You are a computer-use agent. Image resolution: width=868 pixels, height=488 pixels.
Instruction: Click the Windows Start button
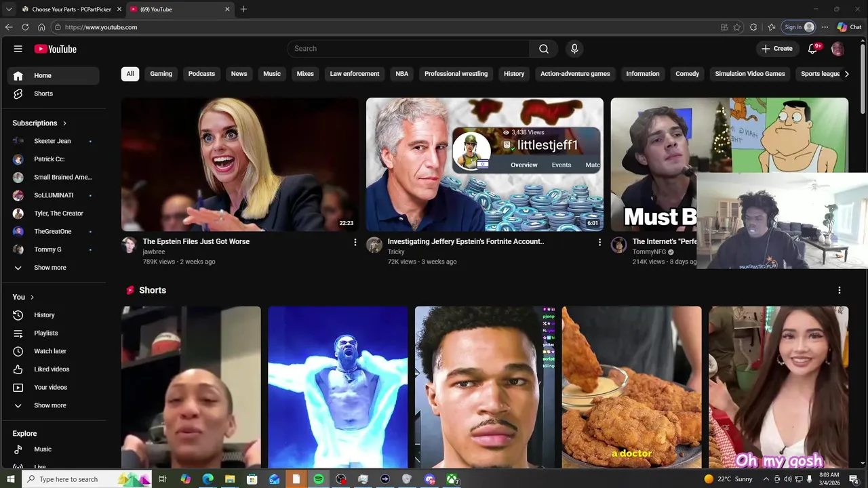[x=10, y=479]
